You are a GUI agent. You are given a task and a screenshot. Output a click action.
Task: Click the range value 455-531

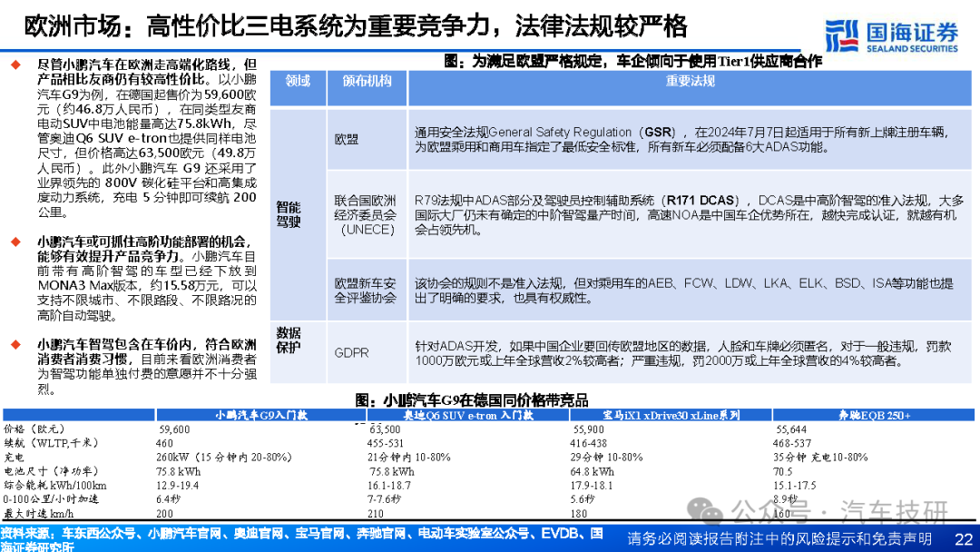(x=386, y=443)
